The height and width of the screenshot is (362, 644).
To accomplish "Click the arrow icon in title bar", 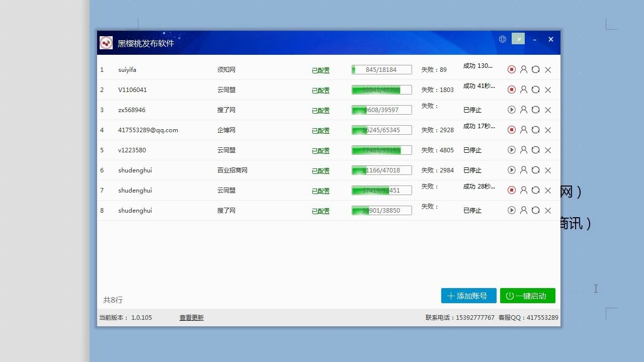I will coord(518,39).
